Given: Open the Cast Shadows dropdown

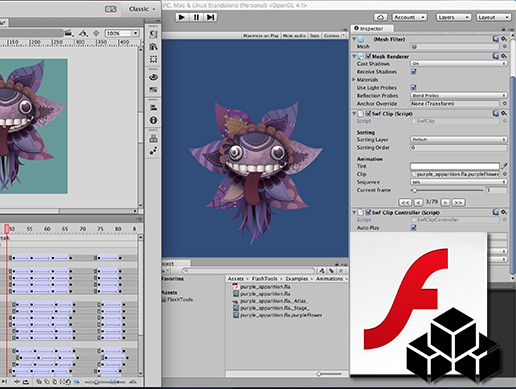Looking at the screenshot, I should (459, 63).
